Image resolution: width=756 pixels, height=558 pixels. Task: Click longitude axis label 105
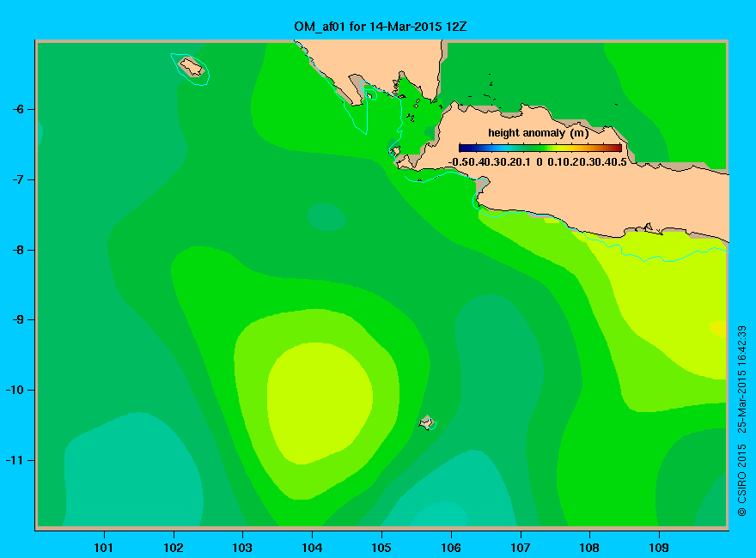coord(381,548)
